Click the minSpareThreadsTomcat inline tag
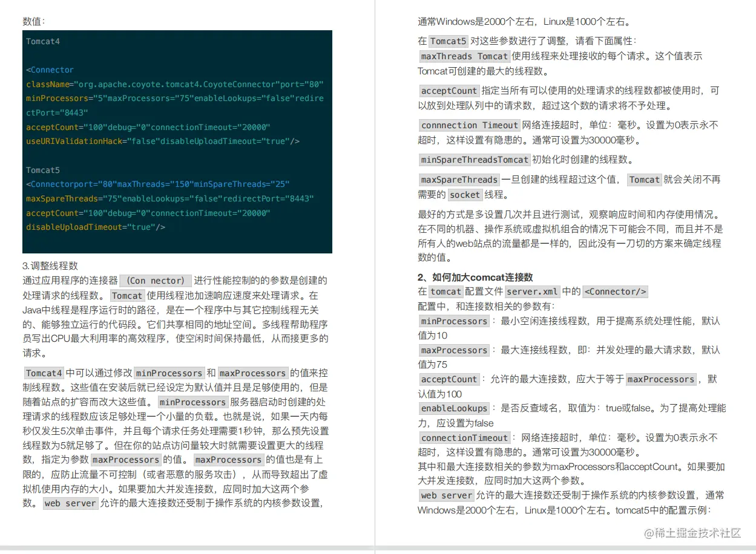Viewport: 756px width, 554px height. 475,160
